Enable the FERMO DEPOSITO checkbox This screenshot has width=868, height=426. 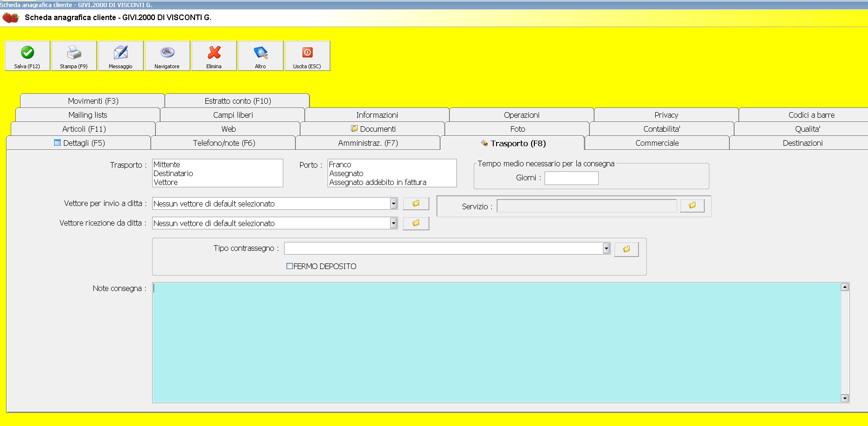289,266
